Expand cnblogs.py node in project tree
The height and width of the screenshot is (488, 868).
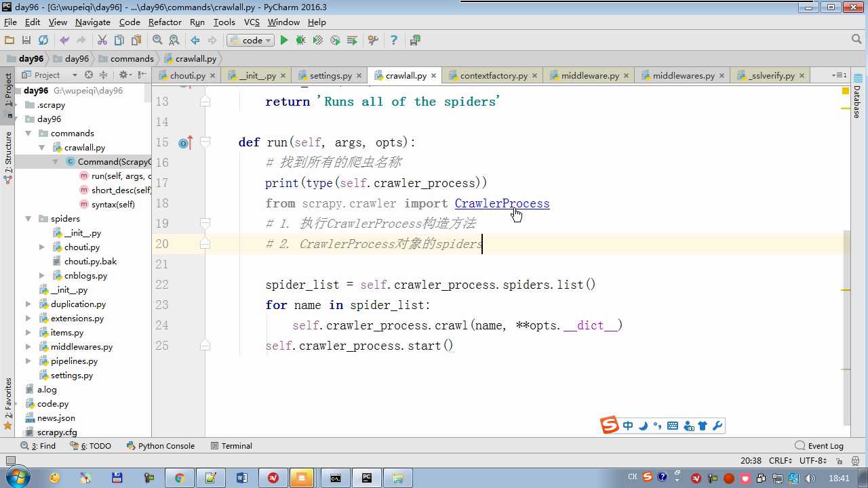click(x=42, y=276)
